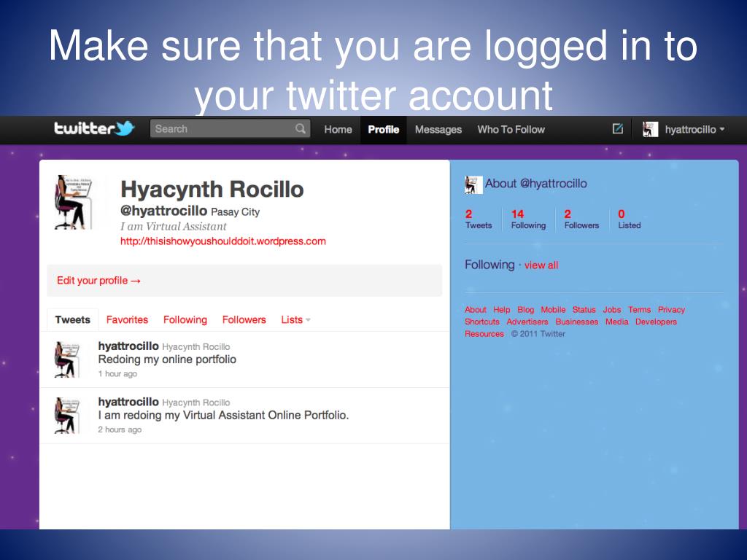747x560 pixels.
Task: Open the Terms footer link
Action: tap(639, 309)
